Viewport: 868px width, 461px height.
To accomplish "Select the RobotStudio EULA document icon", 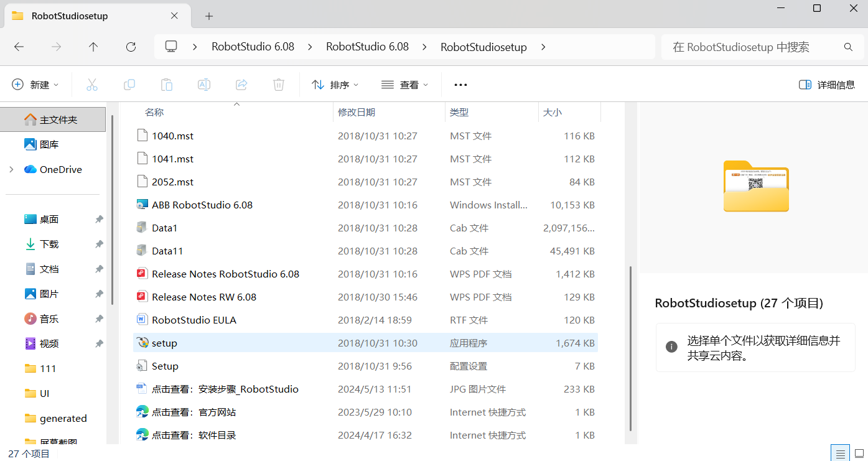I will (x=142, y=320).
